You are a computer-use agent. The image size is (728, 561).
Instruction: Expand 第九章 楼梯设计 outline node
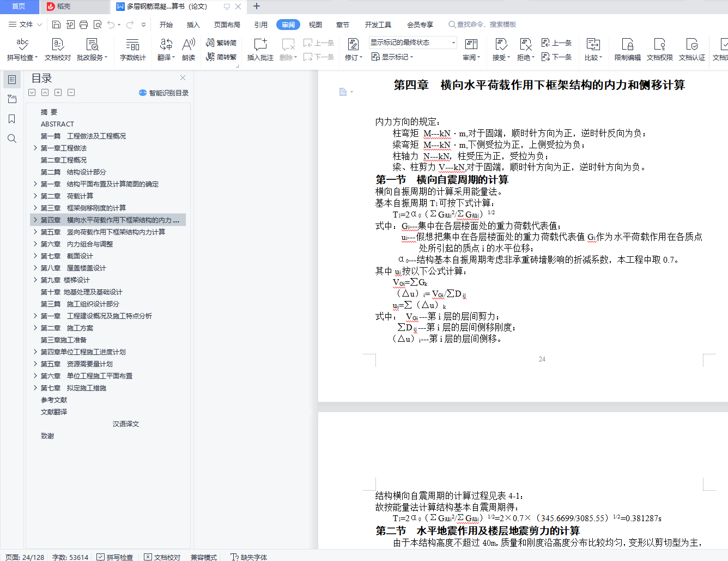35,280
